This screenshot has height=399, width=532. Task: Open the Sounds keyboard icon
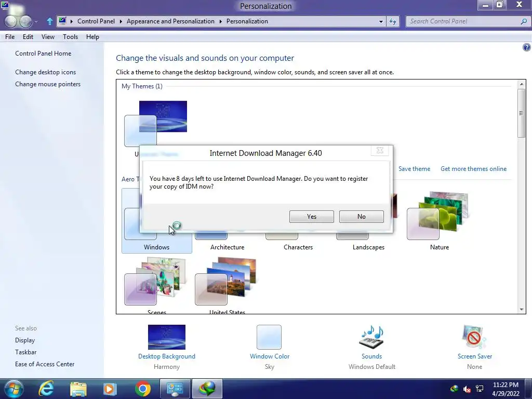(x=371, y=337)
